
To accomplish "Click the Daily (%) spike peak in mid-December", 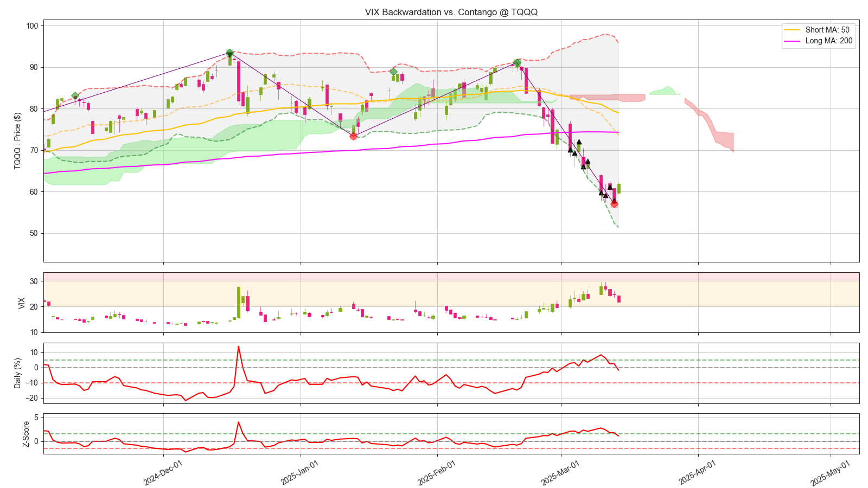I will point(238,346).
